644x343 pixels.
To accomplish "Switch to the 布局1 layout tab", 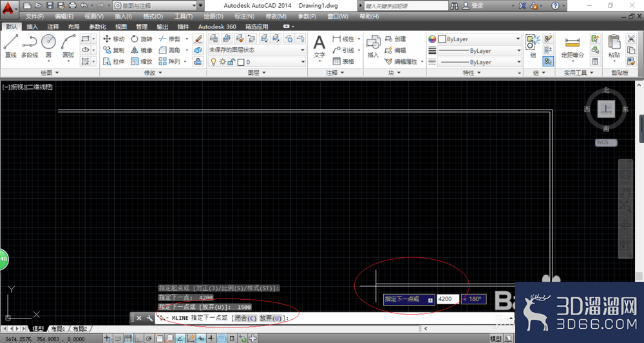I will (x=58, y=329).
